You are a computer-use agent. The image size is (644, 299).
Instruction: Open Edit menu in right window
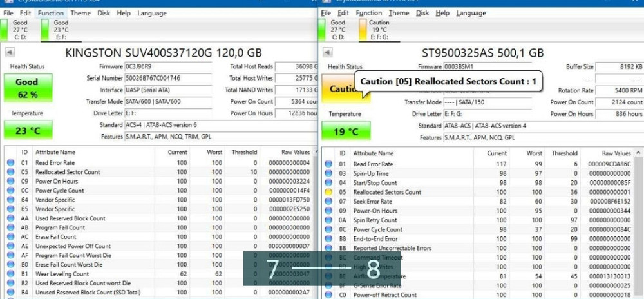coord(343,13)
